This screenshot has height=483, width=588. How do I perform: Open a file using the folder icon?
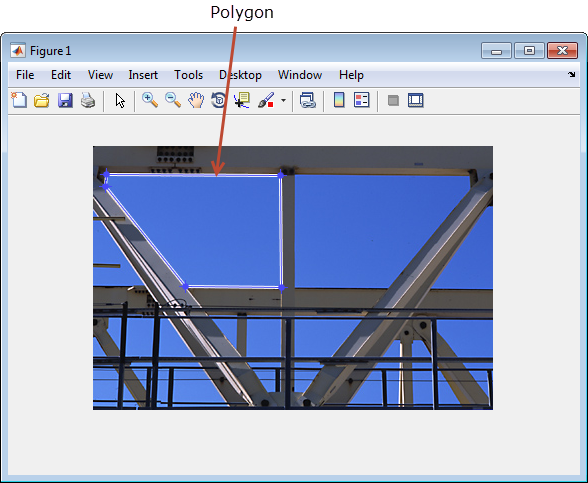click(42, 100)
